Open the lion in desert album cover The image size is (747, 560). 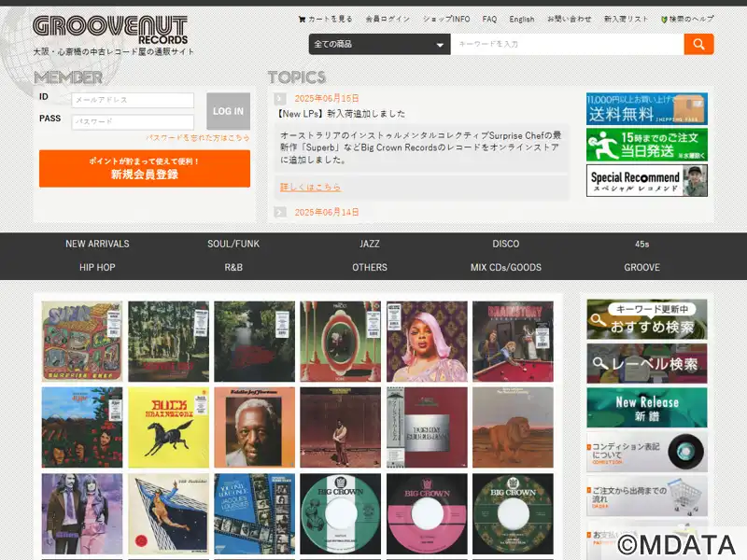pyautogui.click(x=513, y=427)
